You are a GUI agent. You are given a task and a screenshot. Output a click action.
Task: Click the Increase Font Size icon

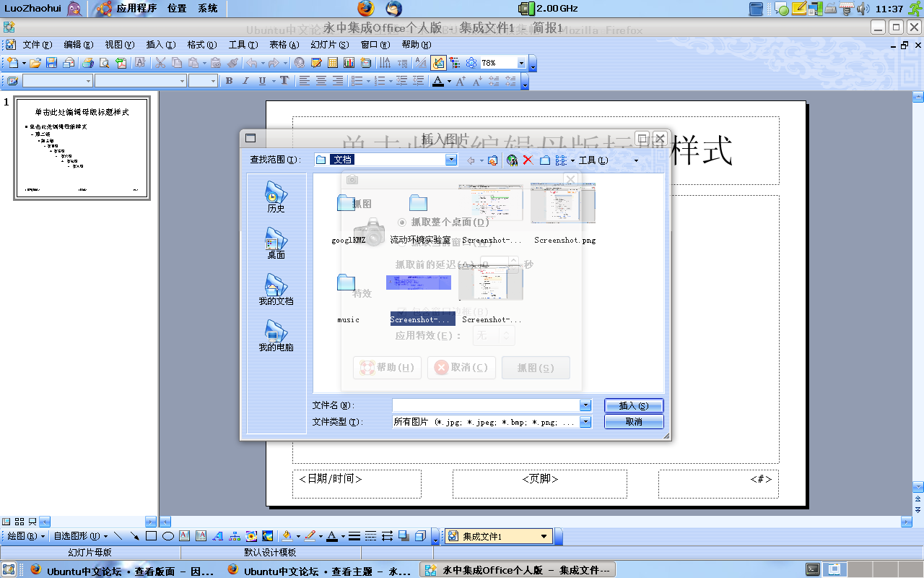click(x=461, y=81)
